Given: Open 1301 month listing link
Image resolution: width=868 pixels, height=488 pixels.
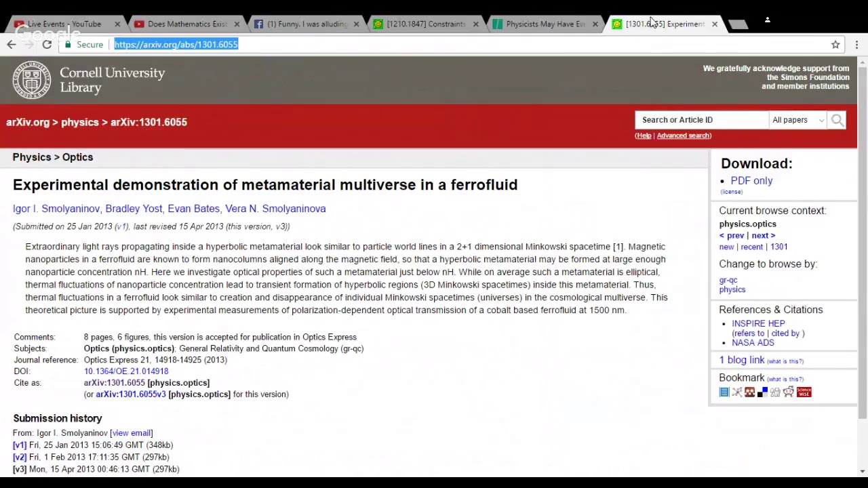Looking at the screenshot, I should [778, 247].
